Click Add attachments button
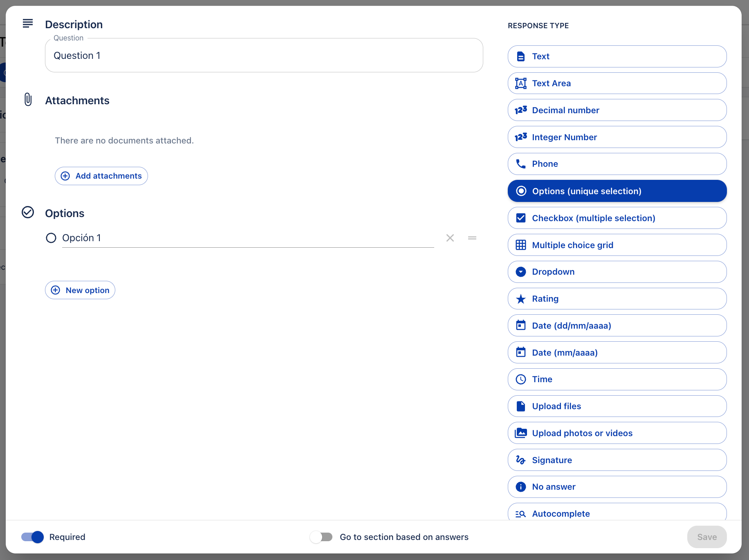749x560 pixels. (x=101, y=176)
